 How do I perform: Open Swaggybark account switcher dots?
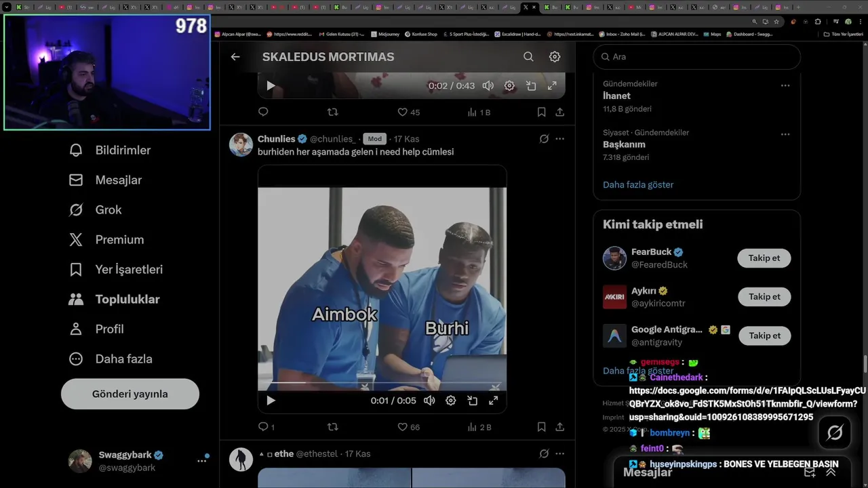coord(202,461)
